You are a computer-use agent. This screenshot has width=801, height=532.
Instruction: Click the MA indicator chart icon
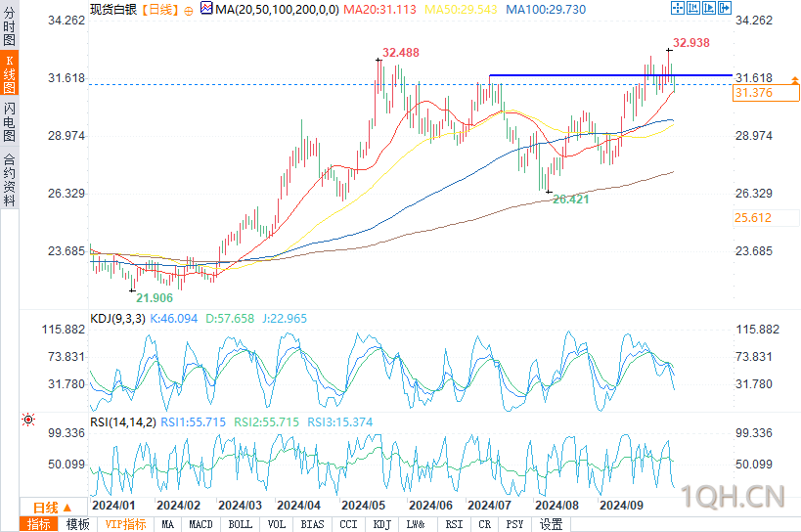(206, 8)
